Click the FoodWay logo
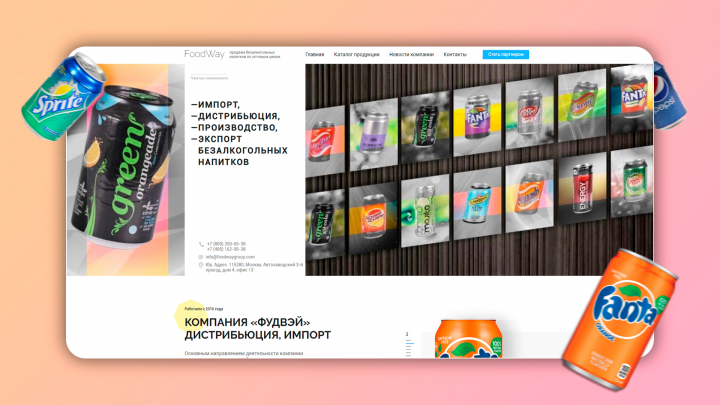The width and height of the screenshot is (720, 405). pyautogui.click(x=204, y=54)
